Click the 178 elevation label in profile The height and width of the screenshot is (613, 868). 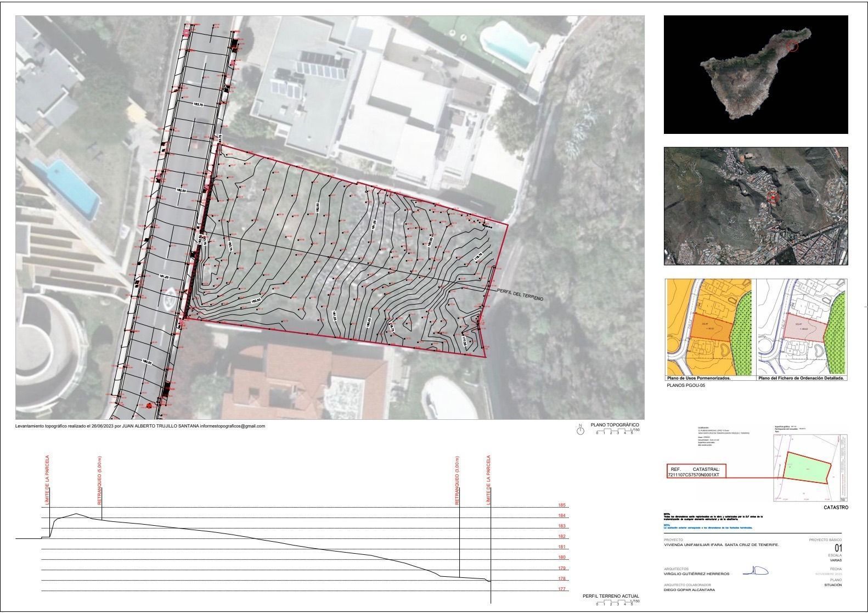[562, 579]
